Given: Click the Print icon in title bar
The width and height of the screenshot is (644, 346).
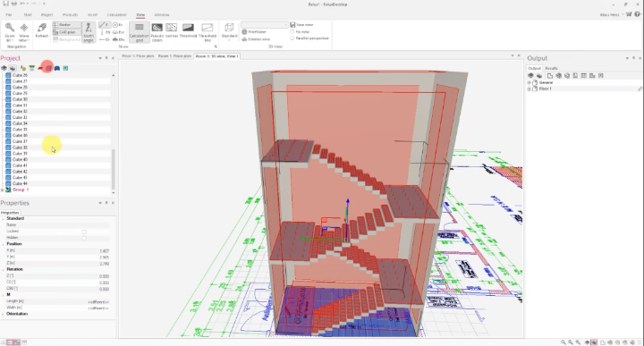Looking at the screenshot, I should [13, 4].
